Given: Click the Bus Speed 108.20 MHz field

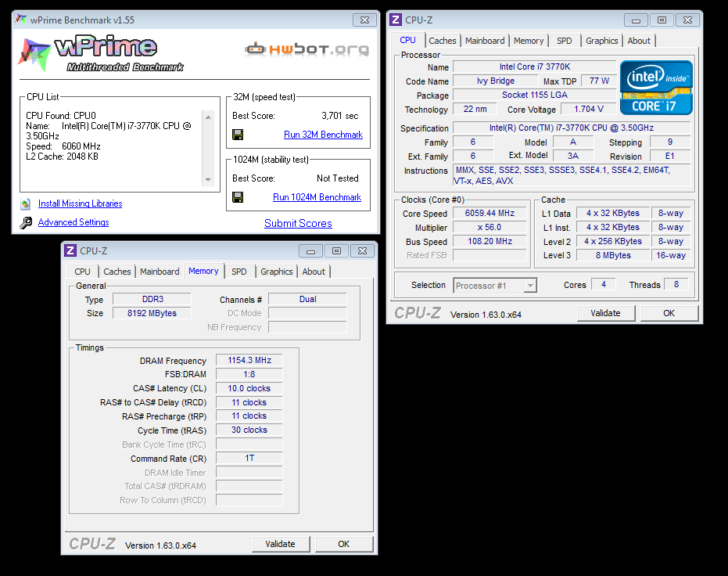Looking at the screenshot, I should [490, 242].
